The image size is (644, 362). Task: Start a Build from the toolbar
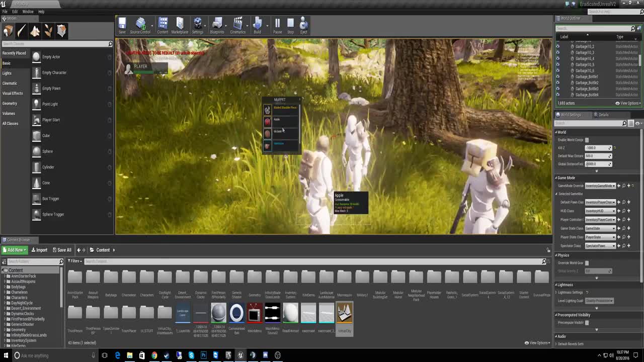[257, 23]
